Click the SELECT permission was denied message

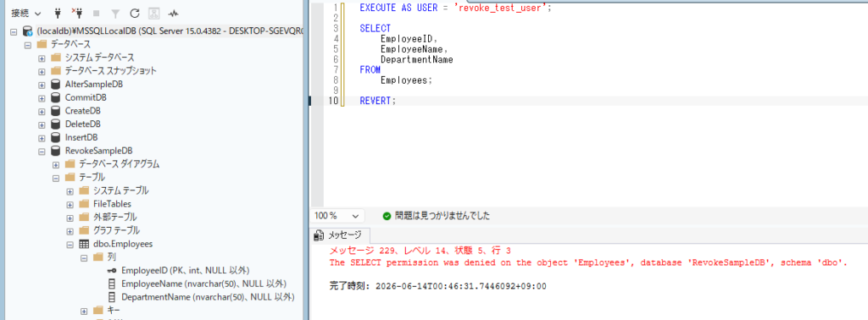coord(588,262)
